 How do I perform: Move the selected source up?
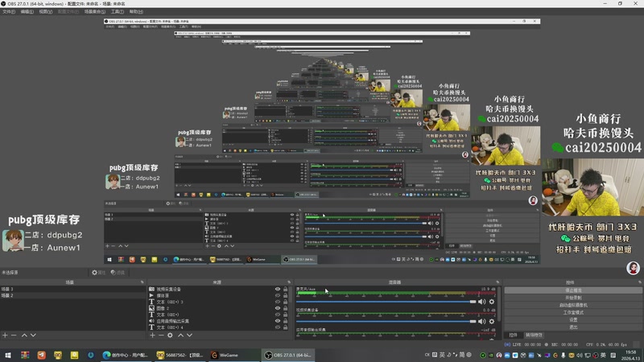180,335
